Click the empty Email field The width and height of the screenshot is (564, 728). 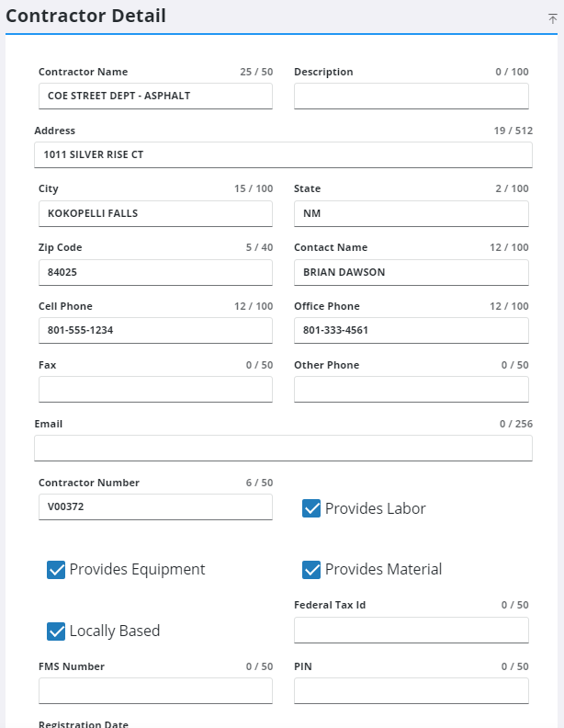point(283,449)
